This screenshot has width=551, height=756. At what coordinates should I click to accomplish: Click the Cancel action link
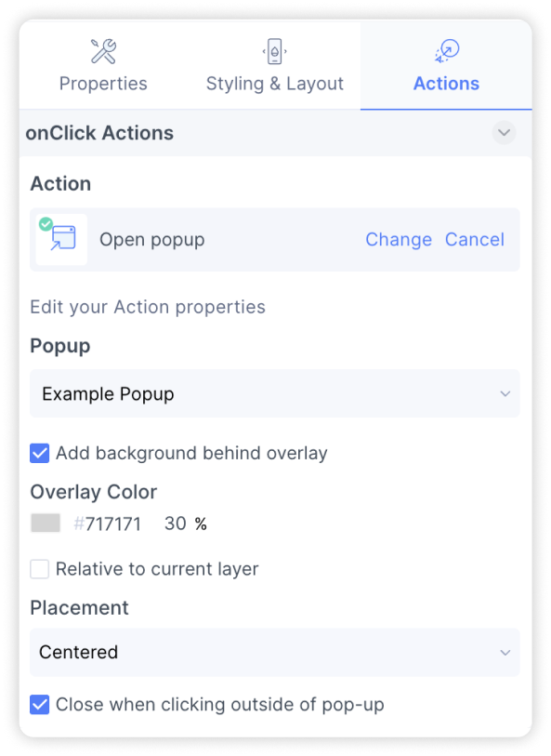(x=475, y=240)
